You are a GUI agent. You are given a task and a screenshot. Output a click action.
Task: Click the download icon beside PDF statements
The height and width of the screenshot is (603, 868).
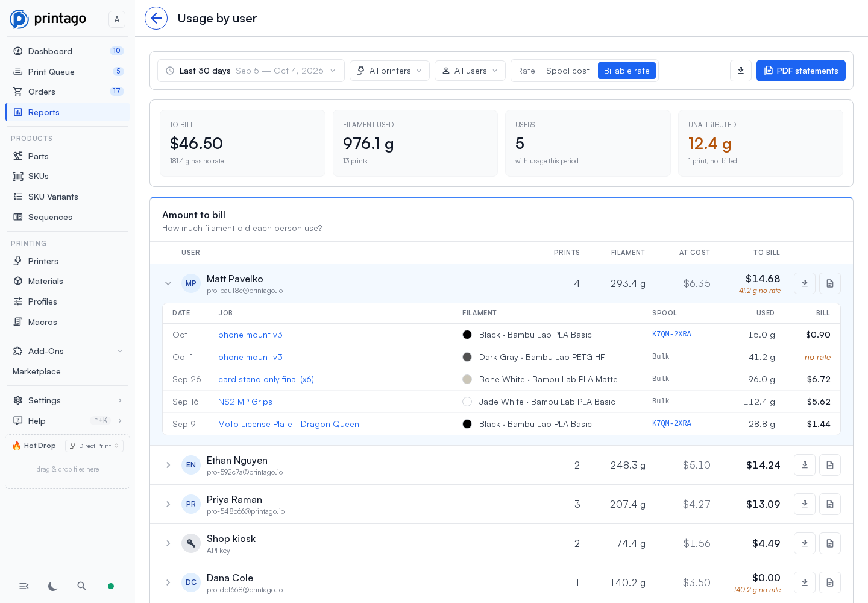(x=741, y=71)
